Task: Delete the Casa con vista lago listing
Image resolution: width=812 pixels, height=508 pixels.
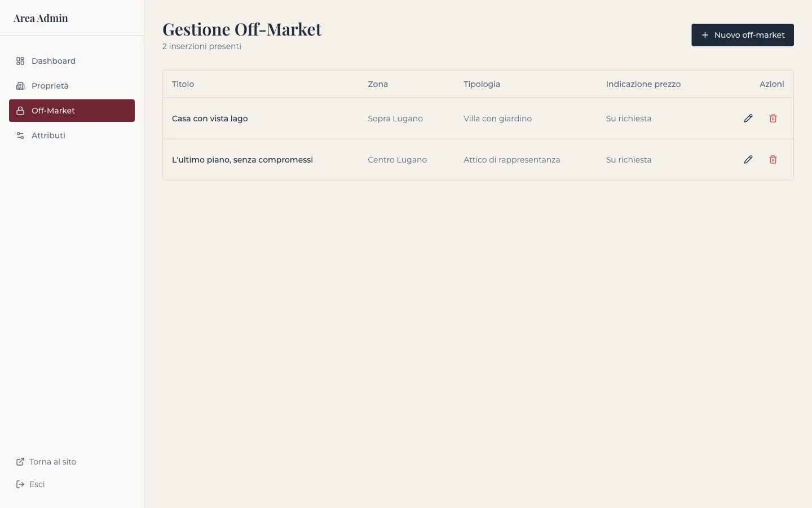Action: (x=773, y=119)
